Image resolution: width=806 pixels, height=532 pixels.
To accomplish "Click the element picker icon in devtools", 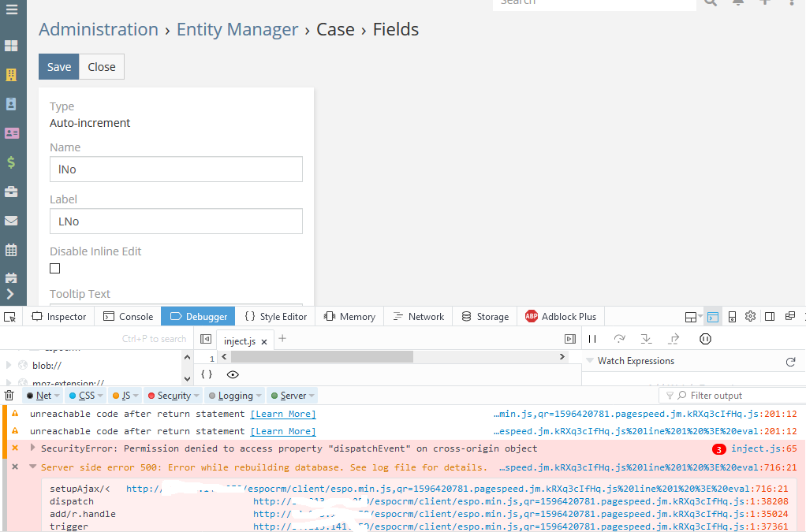I will click(10, 316).
